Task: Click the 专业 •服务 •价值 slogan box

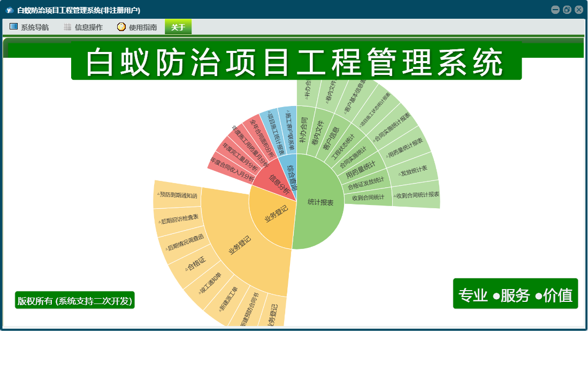Action: (515, 294)
